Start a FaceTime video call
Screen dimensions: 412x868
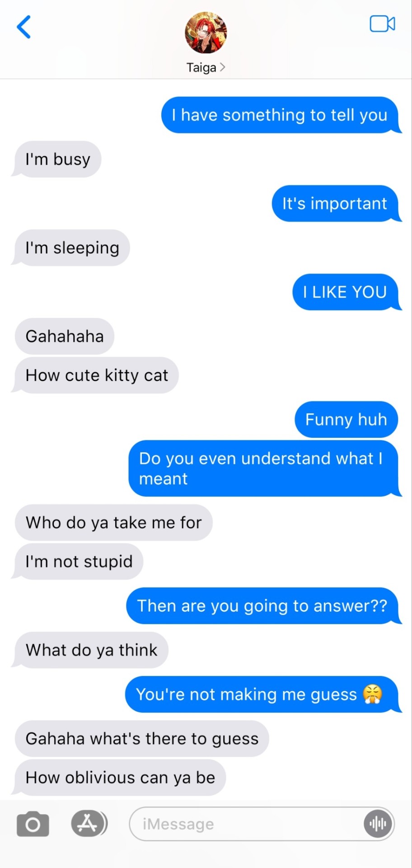point(382,24)
